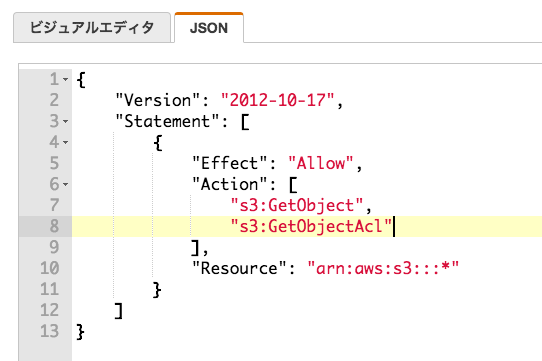Click the closing bracket on line 12

coord(119,310)
